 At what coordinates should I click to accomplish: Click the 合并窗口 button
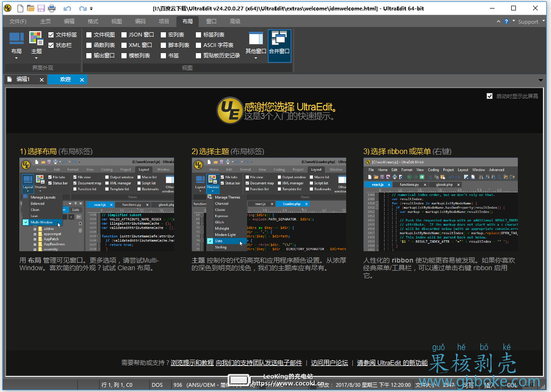coord(279,46)
